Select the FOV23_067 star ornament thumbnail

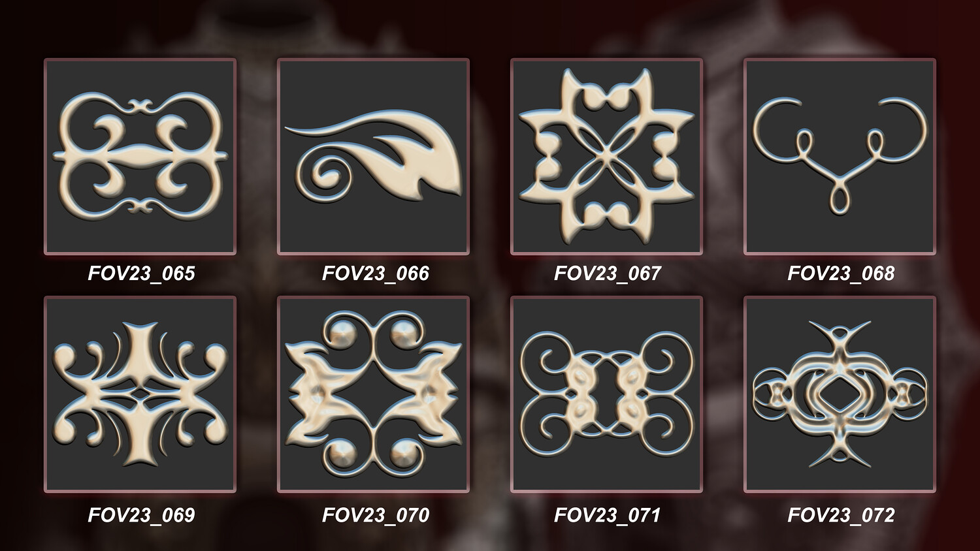pos(607,157)
